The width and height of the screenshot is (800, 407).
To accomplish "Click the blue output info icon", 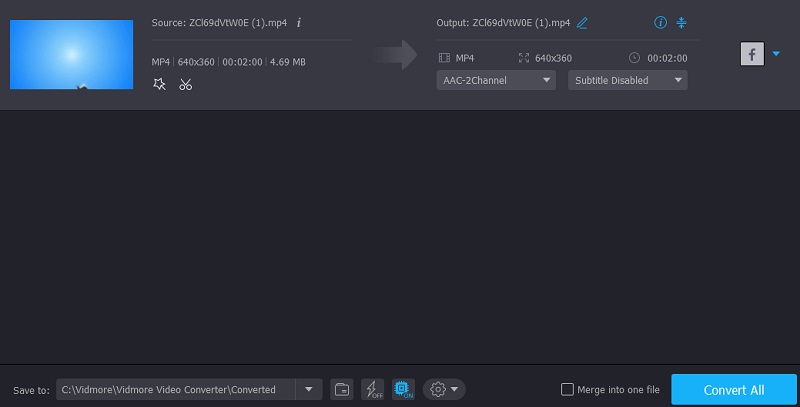I will (x=660, y=22).
